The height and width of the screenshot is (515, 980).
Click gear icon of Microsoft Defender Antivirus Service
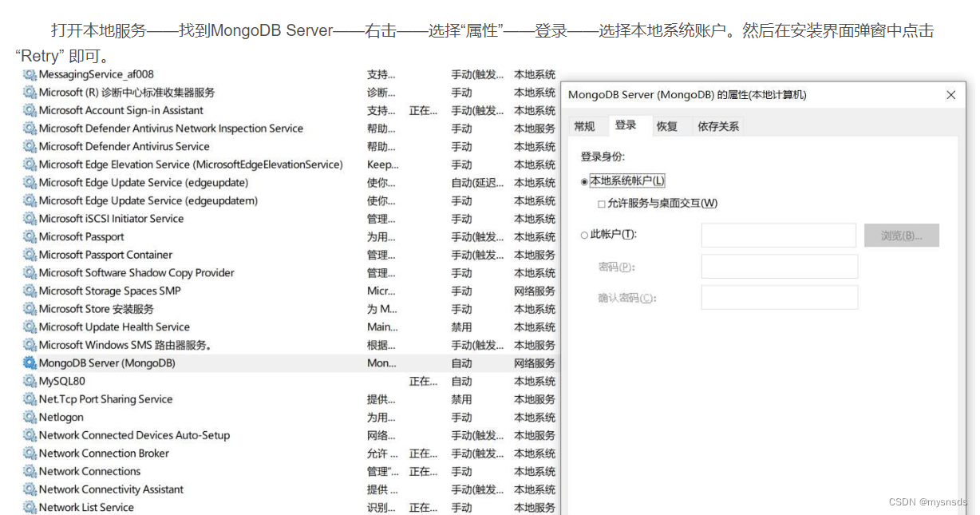point(30,146)
